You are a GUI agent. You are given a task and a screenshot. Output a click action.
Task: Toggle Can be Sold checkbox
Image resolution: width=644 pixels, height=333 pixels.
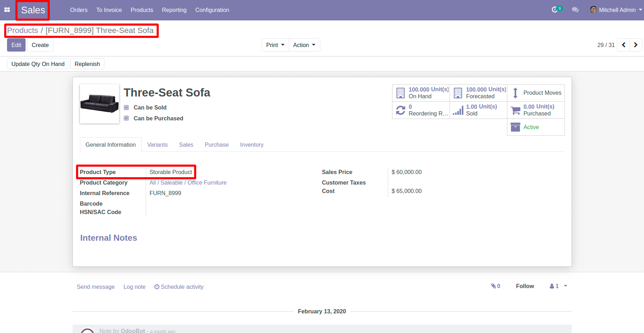coord(126,107)
